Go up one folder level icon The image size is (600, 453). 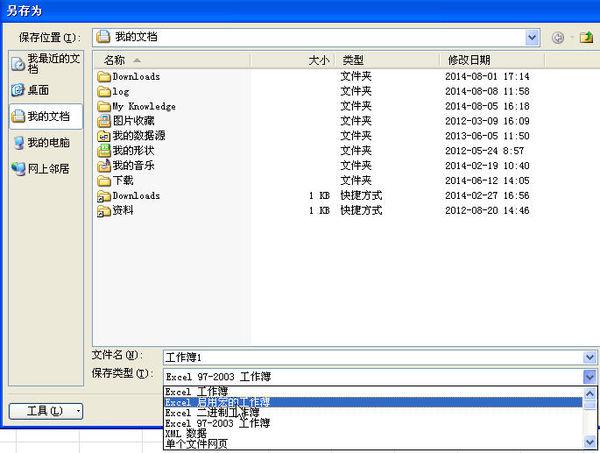[x=586, y=37]
